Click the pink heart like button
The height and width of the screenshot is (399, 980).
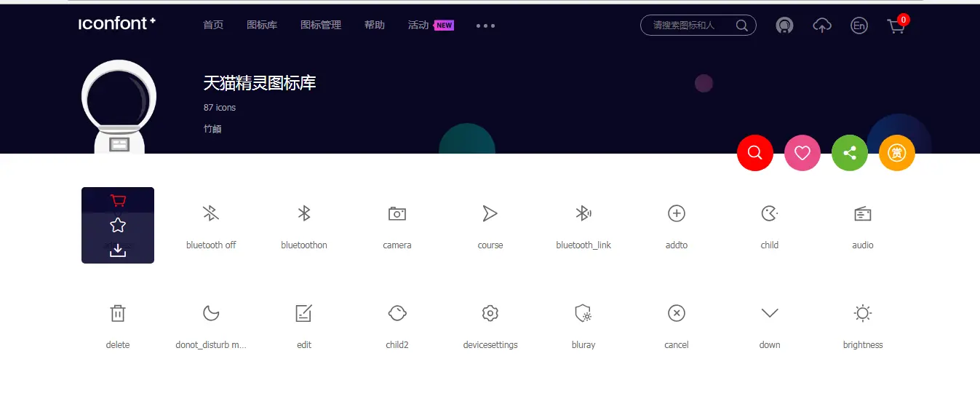802,153
